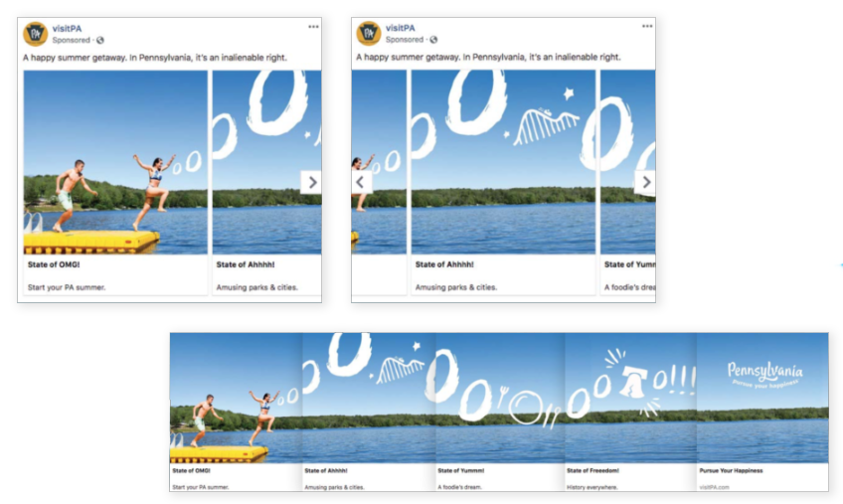Click jumping couple image in left ad
Screen dimensions: 843x504
[x=115, y=162]
